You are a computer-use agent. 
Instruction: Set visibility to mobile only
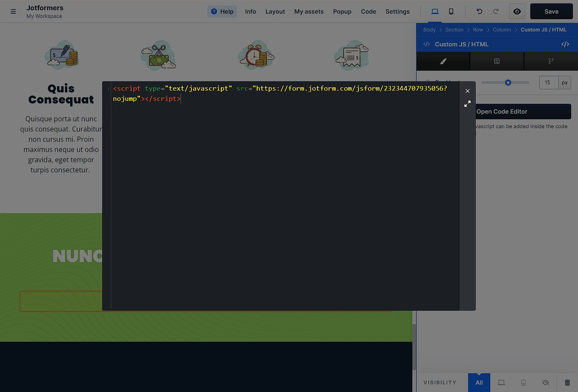[x=523, y=383]
